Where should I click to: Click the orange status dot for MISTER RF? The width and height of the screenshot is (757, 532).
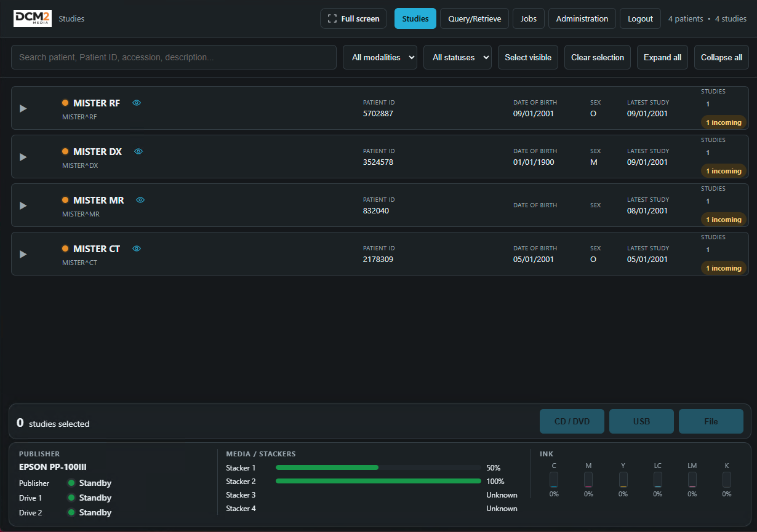[x=65, y=103]
